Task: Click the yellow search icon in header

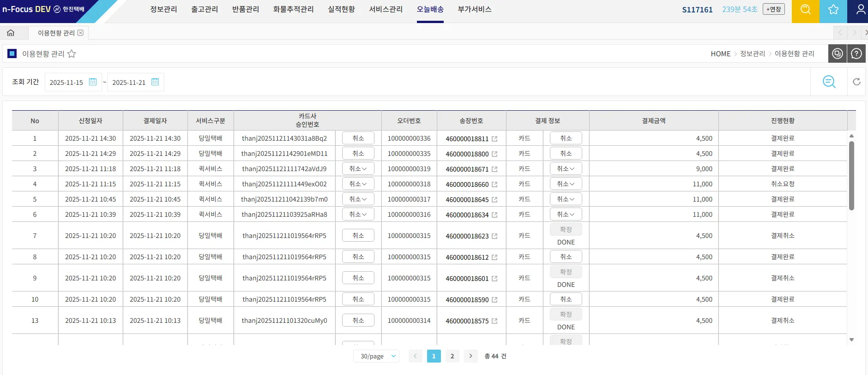Action: tap(805, 10)
